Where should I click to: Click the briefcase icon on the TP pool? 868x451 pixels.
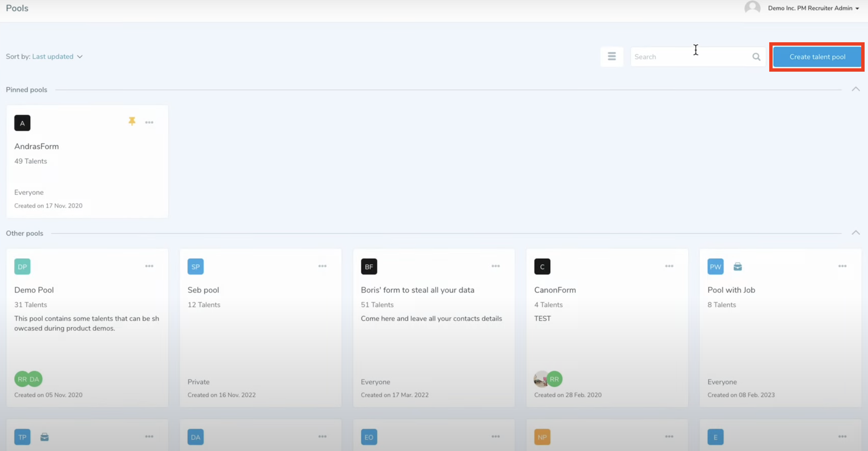click(x=44, y=437)
